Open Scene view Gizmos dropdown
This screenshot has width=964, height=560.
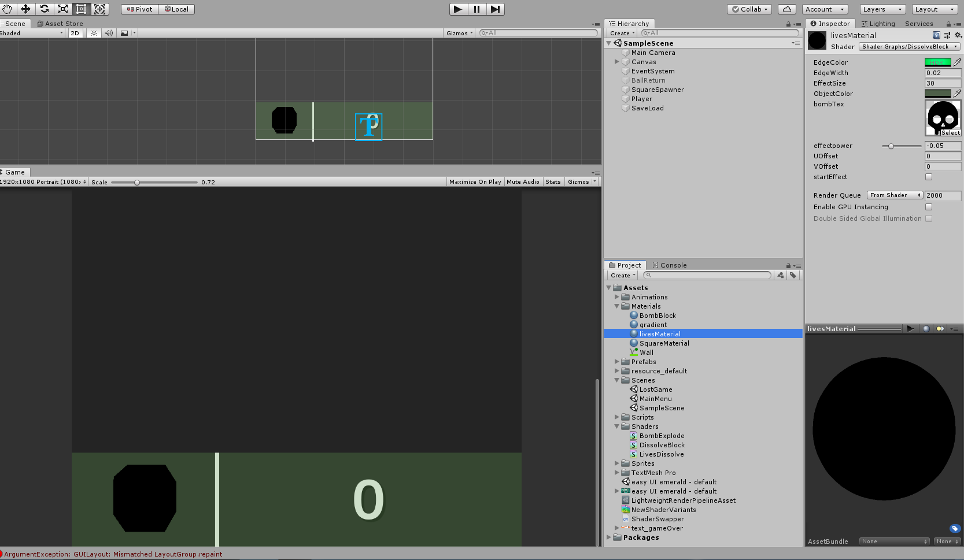(460, 33)
